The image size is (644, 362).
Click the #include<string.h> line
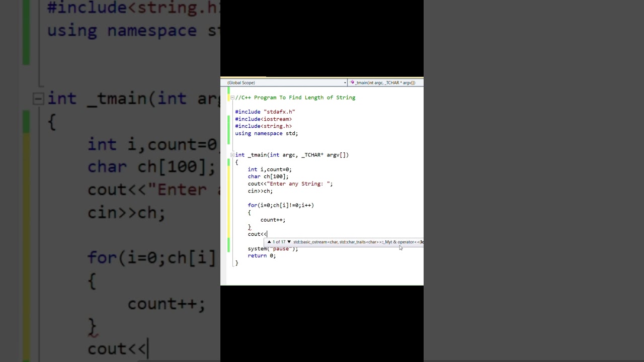click(264, 126)
